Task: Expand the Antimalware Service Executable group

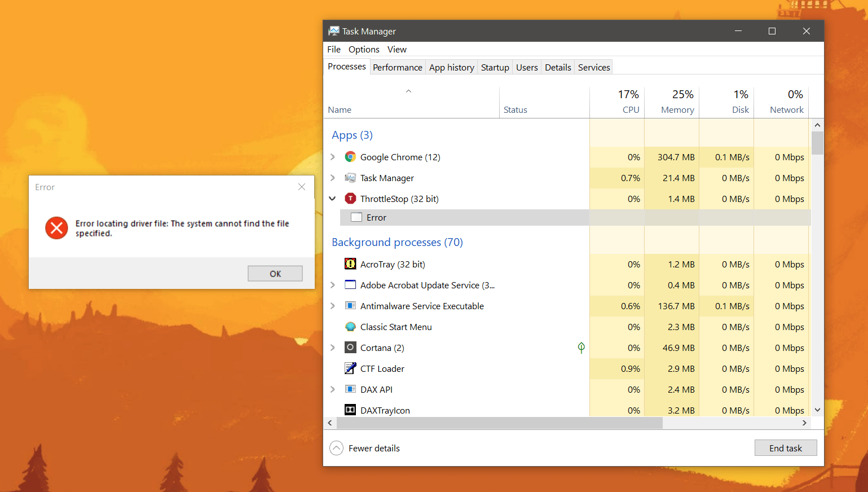Action: 332,306
